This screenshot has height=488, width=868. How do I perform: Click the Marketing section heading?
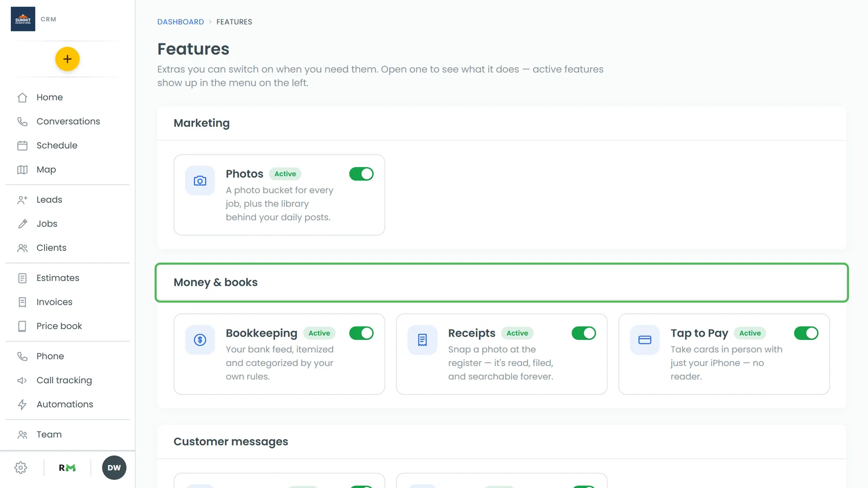coord(202,123)
